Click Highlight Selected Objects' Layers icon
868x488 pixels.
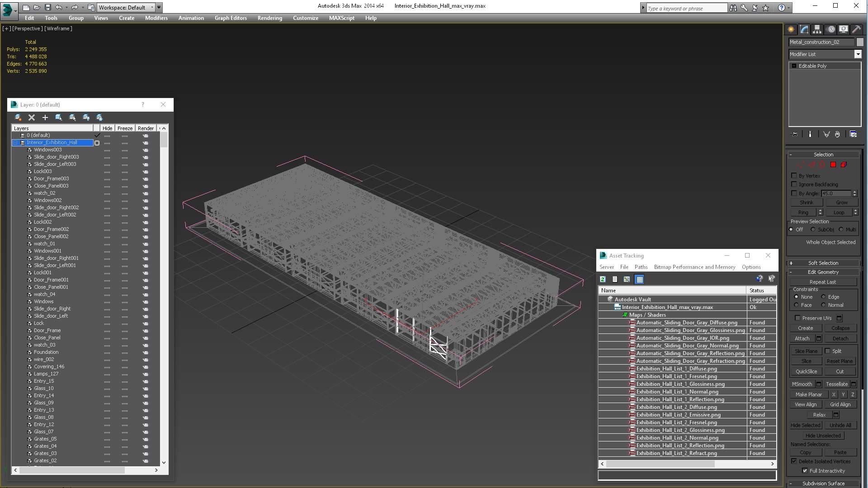pyautogui.click(x=72, y=117)
